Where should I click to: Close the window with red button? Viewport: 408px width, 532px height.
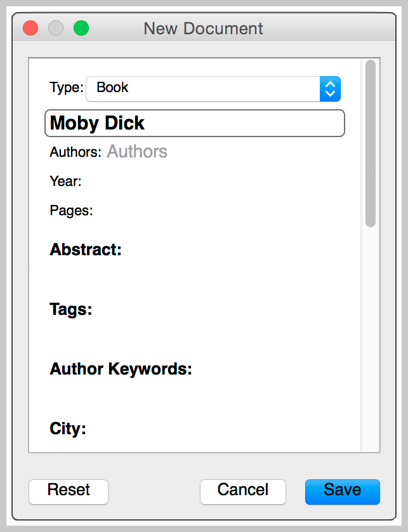[x=30, y=29]
